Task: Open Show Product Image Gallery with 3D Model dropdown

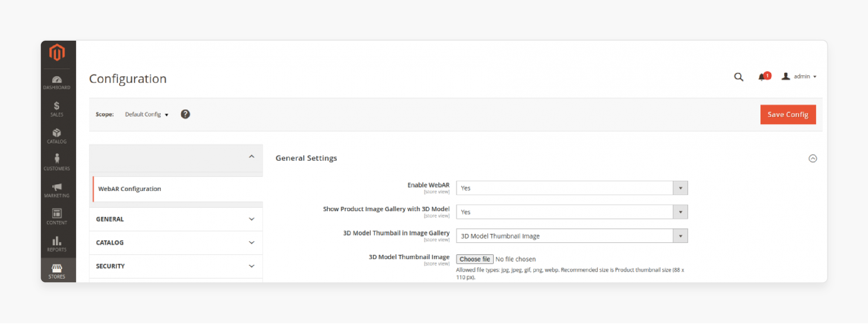Action: click(572, 212)
